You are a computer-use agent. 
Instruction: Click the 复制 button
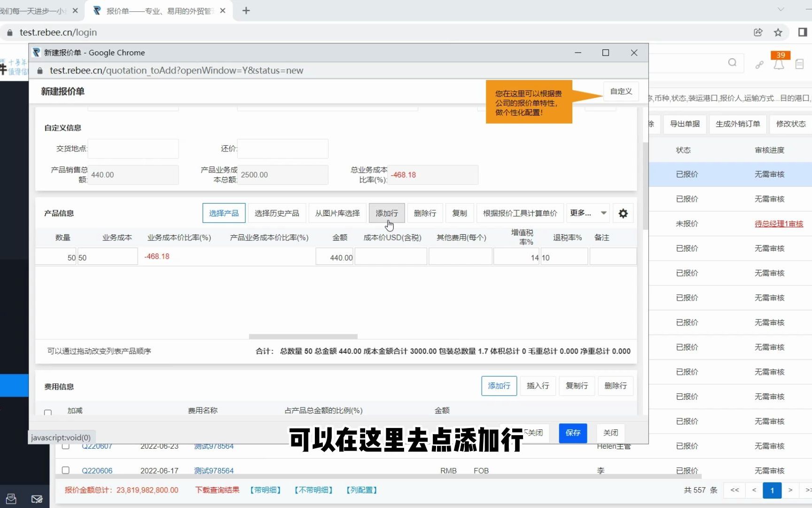click(459, 213)
